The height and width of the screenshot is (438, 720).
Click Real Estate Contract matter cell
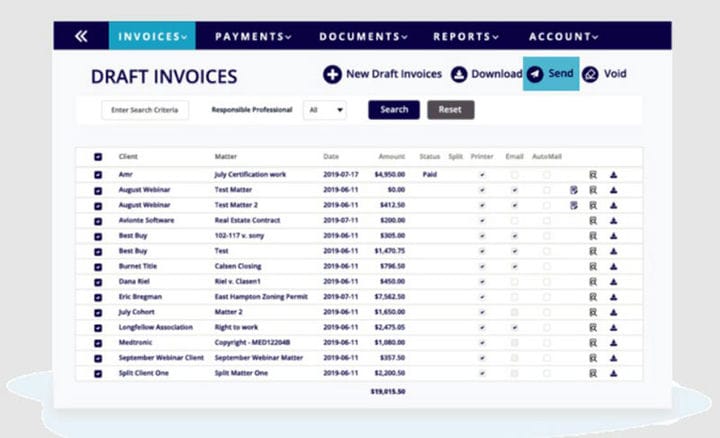[247, 220]
